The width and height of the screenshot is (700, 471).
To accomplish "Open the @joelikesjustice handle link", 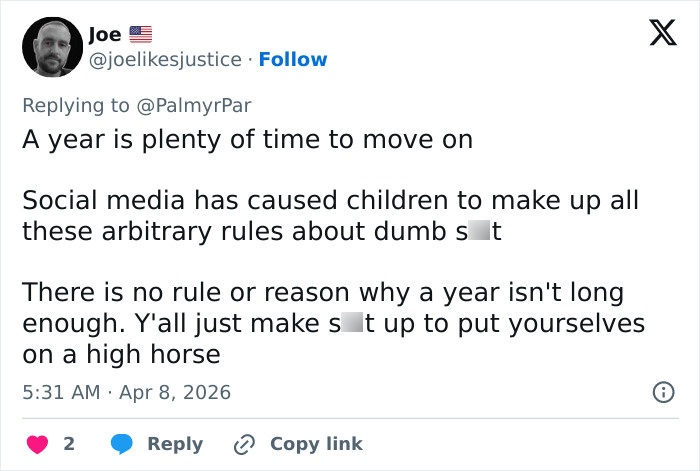I will click(165, 60).
